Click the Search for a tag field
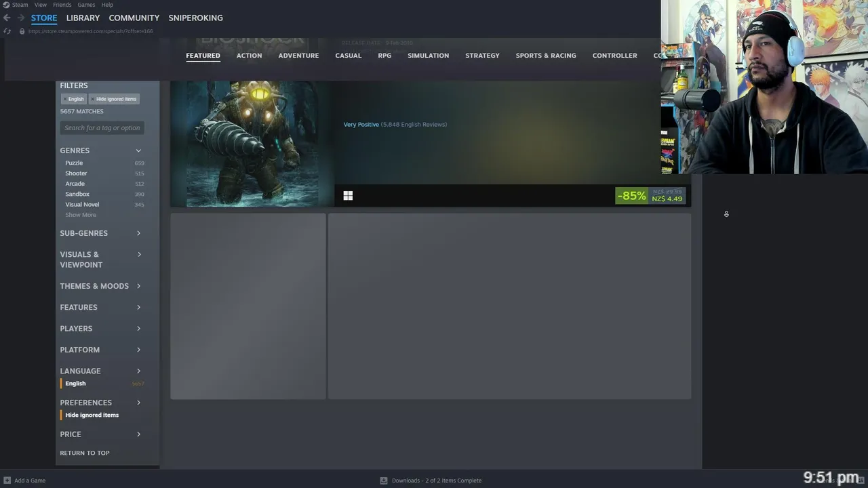Viewport: 868px width, 488px height. [x=102, y=128]
